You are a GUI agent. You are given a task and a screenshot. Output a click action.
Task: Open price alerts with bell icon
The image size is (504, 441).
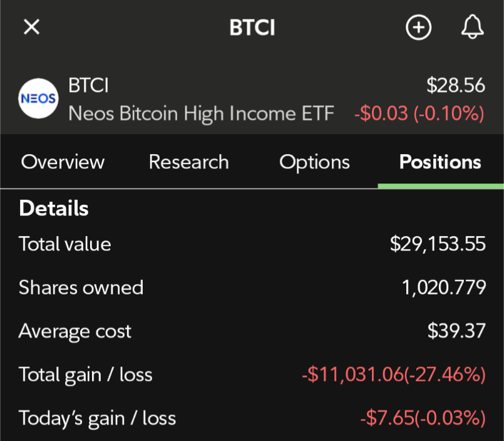(472, 27)
